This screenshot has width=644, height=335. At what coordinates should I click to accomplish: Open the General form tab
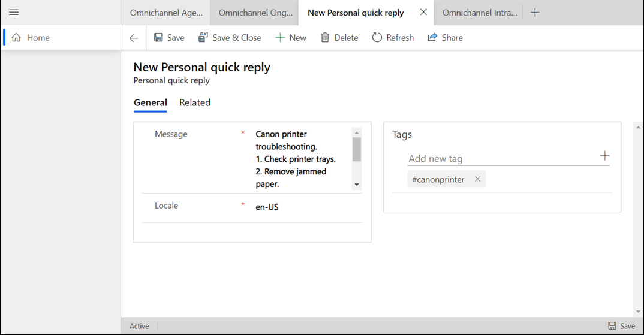coord(151,103)
